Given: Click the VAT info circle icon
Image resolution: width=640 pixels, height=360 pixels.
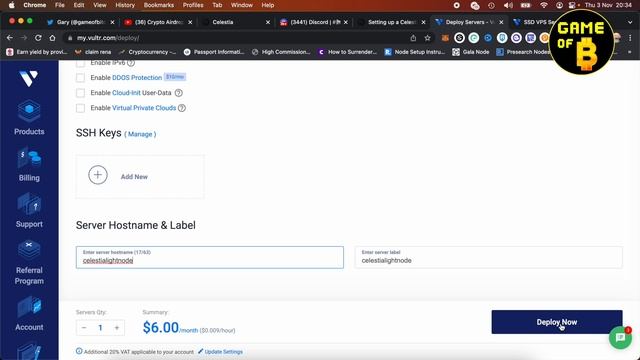Looking at the screenshot, I should coord(79,351).
